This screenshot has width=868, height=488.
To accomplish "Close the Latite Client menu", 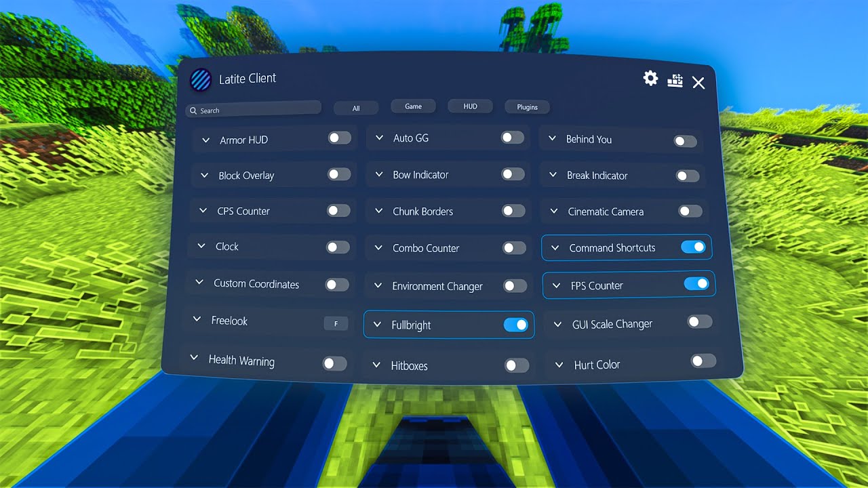I will [x=698, y=83].
